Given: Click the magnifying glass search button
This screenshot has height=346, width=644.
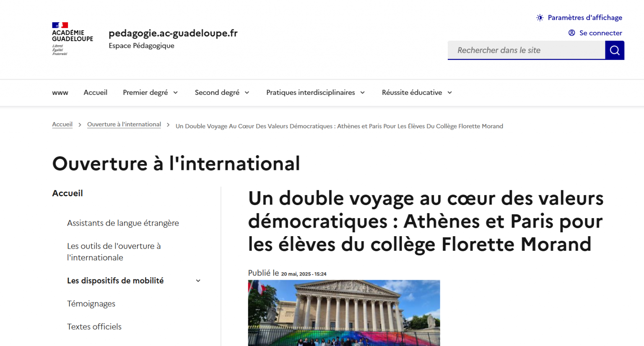Looking at the screenshot, I should click(x=614, y=50).
